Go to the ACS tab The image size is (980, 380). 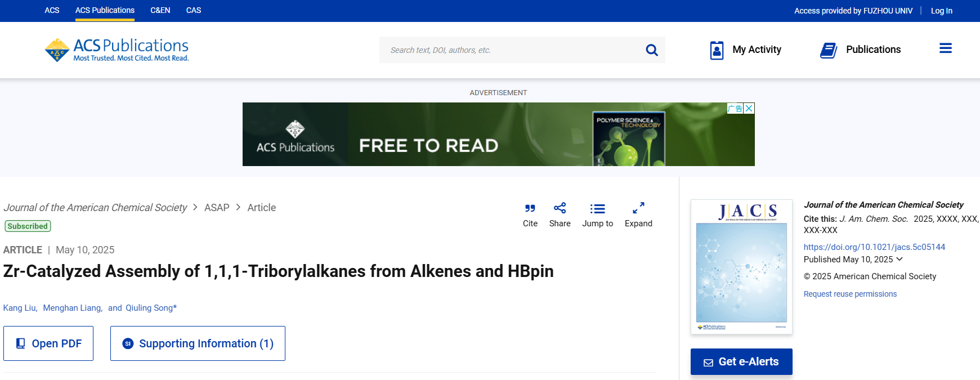(x=52, y=10)
